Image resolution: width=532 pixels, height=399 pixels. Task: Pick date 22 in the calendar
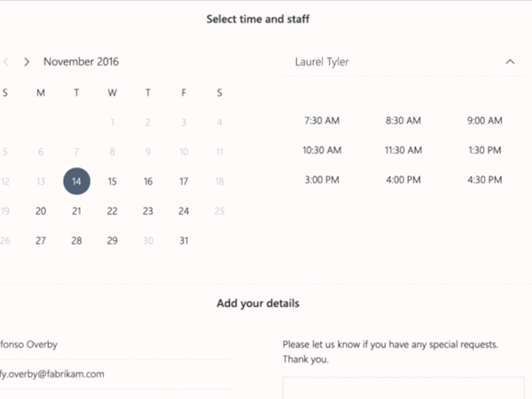pos(113,211)
